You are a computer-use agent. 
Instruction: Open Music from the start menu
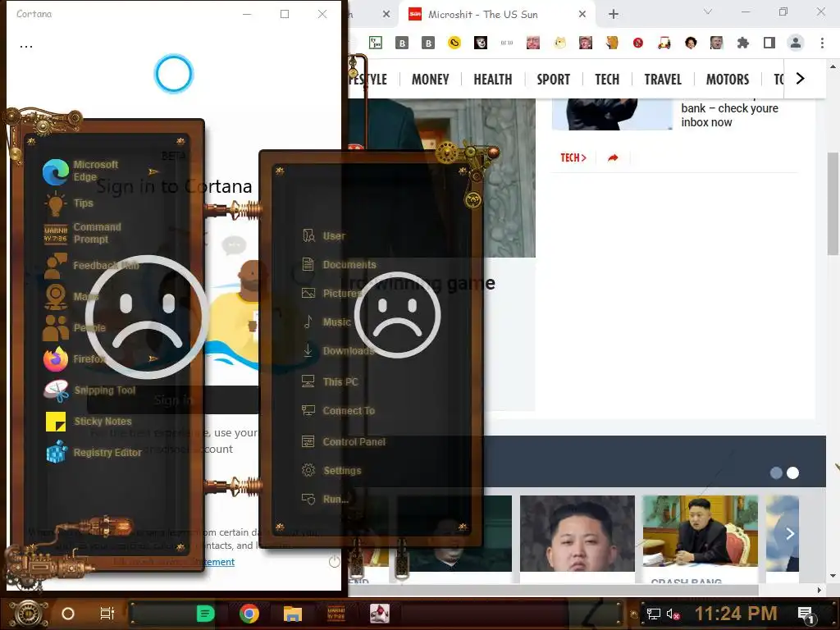tap(326, 322)
